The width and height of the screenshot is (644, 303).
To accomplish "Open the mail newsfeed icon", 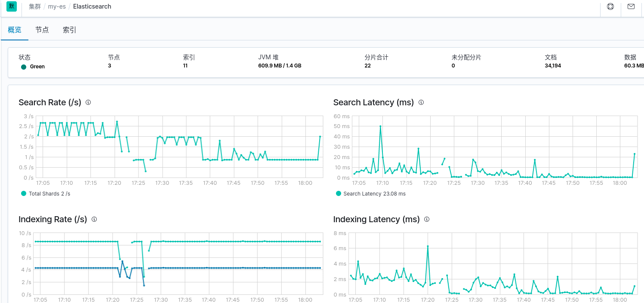I will (x=631, y=6).
